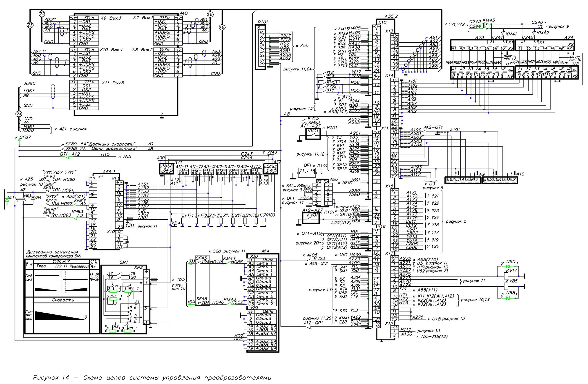Select the 'A64' block label
Viewport: 588px width, 384px height.
click(265, 251)
